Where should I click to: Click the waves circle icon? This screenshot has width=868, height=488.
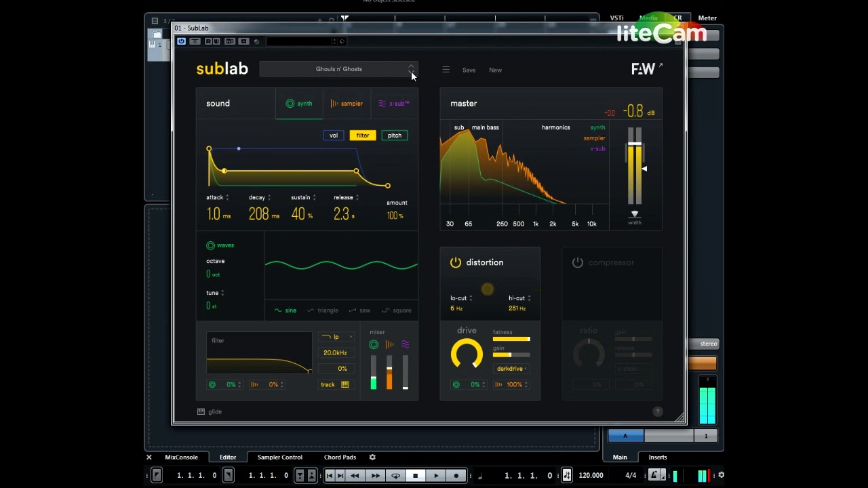[x=210, y=245]
